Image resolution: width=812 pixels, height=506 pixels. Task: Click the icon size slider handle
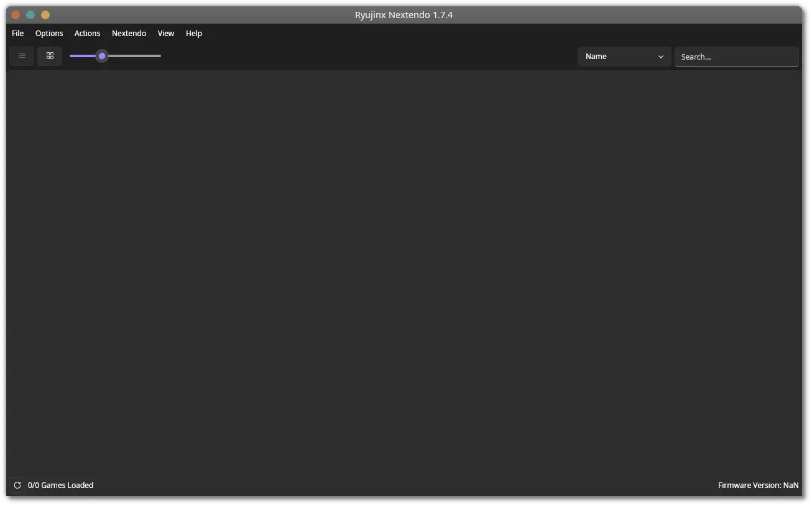tap(102, 56)
